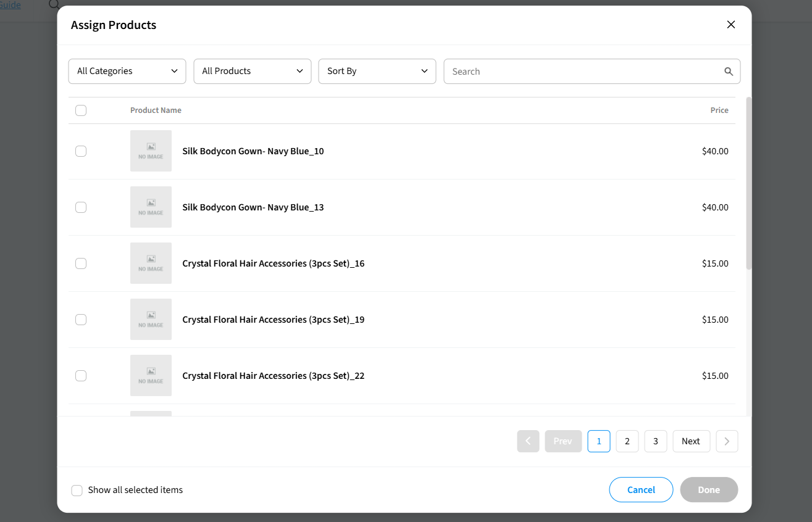Viewport: 812px width, 522px height.
Task: Close the Assign Products dialog
Action: (x=730, y=25)
